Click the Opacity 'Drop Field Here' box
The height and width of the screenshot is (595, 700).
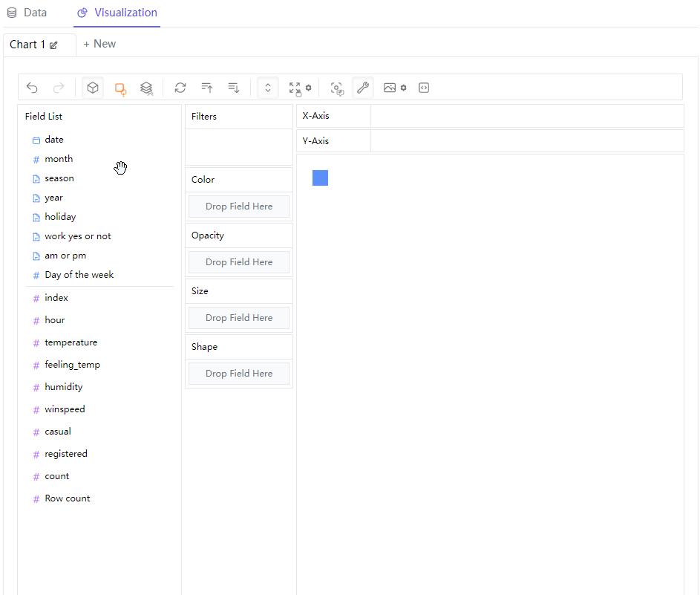point(239,262)
